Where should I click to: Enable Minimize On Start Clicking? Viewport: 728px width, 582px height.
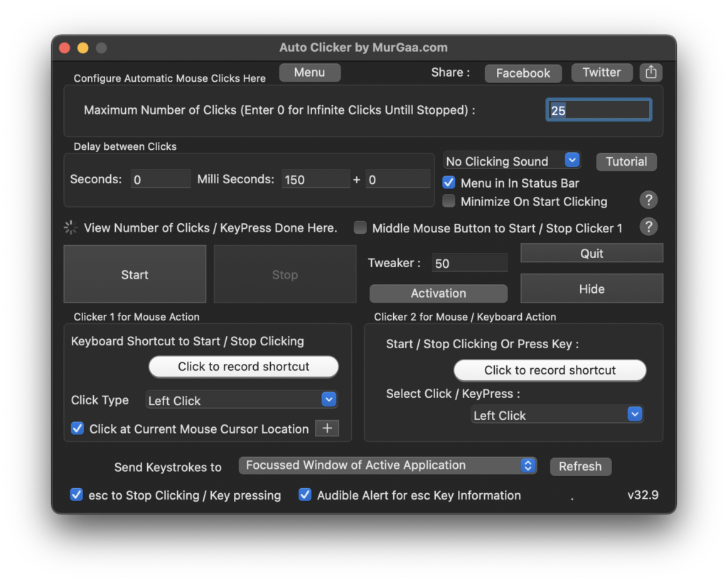click(x=448, y=200)
